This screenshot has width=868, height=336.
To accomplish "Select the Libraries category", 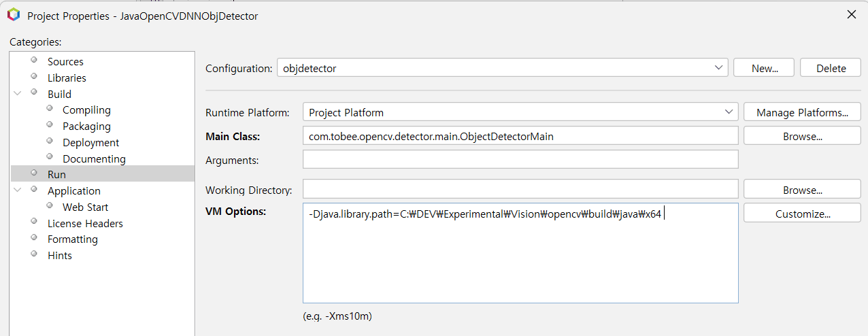I will pos(67,78).
